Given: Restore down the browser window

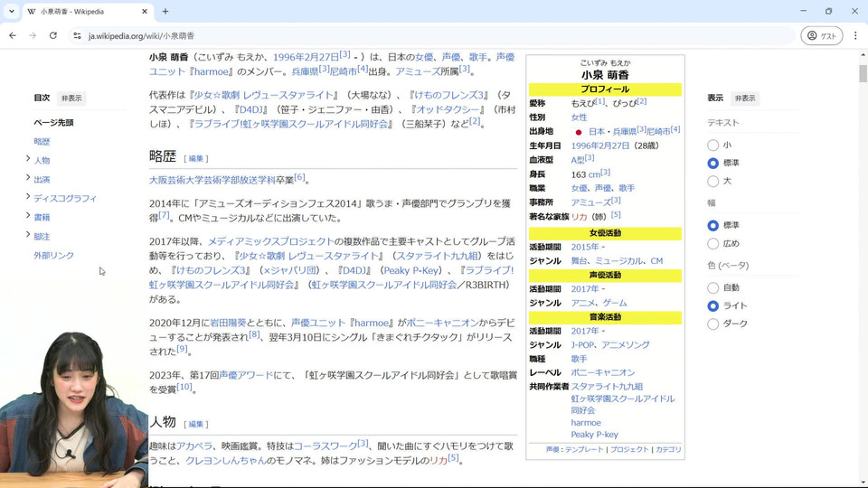Looking at the screenshot, I should tap(829, 11).
